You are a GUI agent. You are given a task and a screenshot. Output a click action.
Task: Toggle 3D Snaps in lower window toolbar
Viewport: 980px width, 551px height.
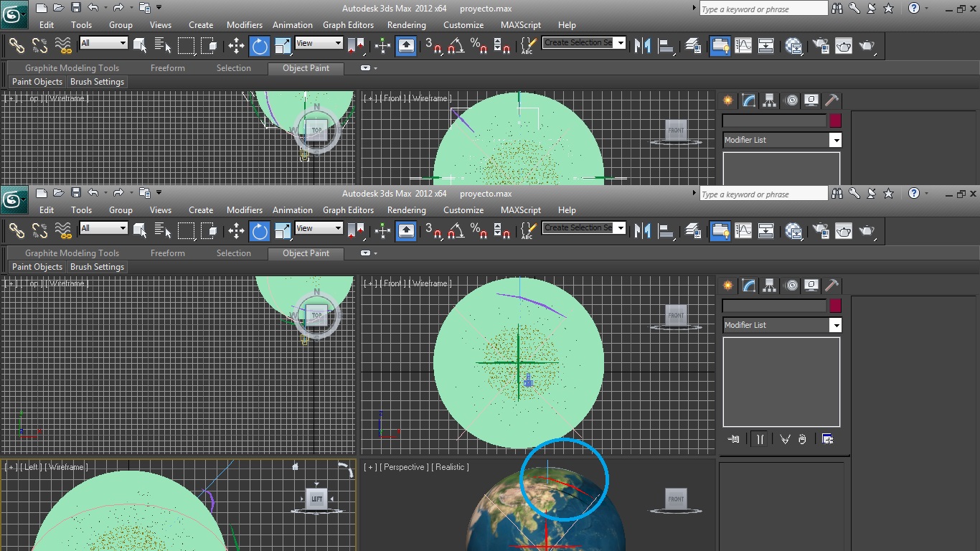(x=433, y=230)
